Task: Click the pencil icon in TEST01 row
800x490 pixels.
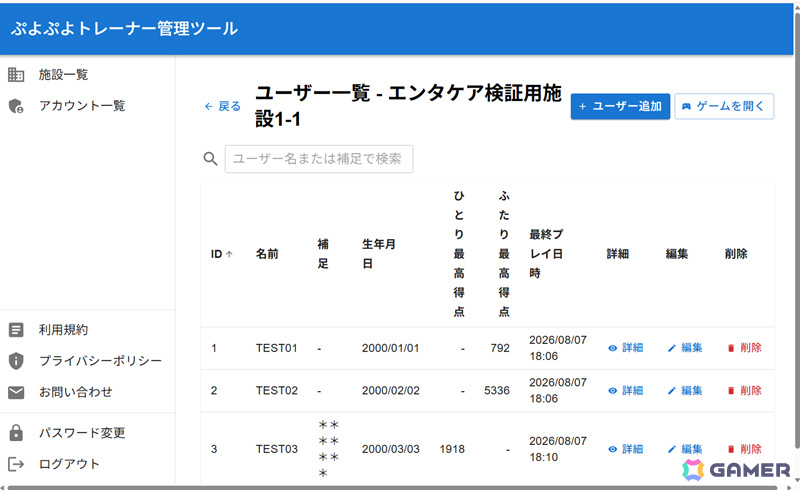Action: pos(672,348)
